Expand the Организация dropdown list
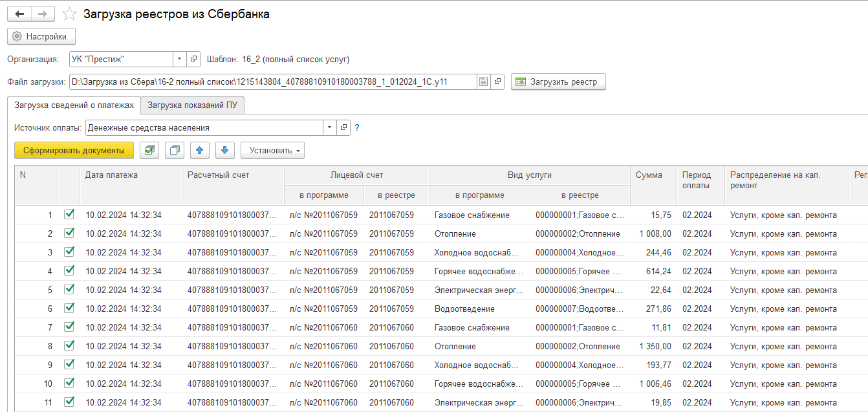Screen dimensions: 868x412 click(179, 60)
